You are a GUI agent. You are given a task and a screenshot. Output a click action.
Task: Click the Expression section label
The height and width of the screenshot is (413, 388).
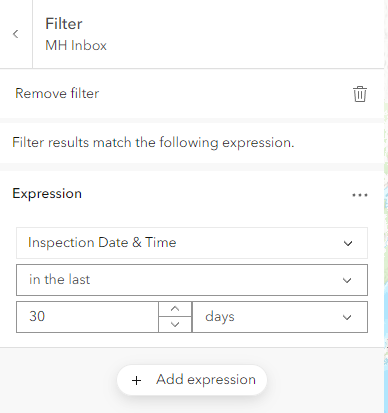47,194
